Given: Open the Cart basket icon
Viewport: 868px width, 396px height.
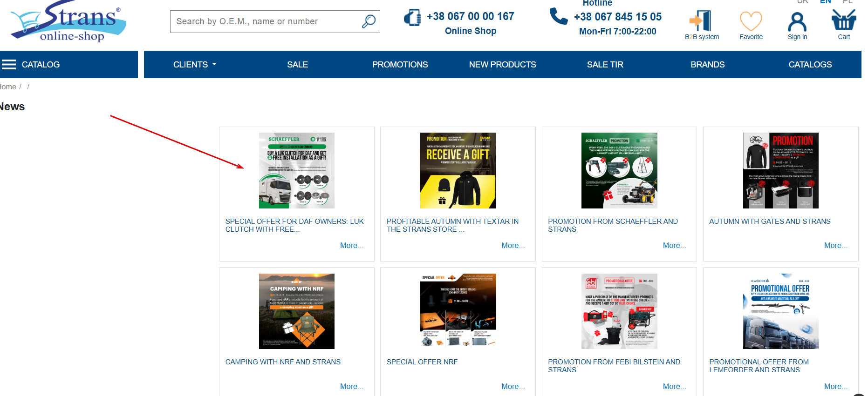Looking at the screenshot, I should pyautogui.click(x=844, y=20).
